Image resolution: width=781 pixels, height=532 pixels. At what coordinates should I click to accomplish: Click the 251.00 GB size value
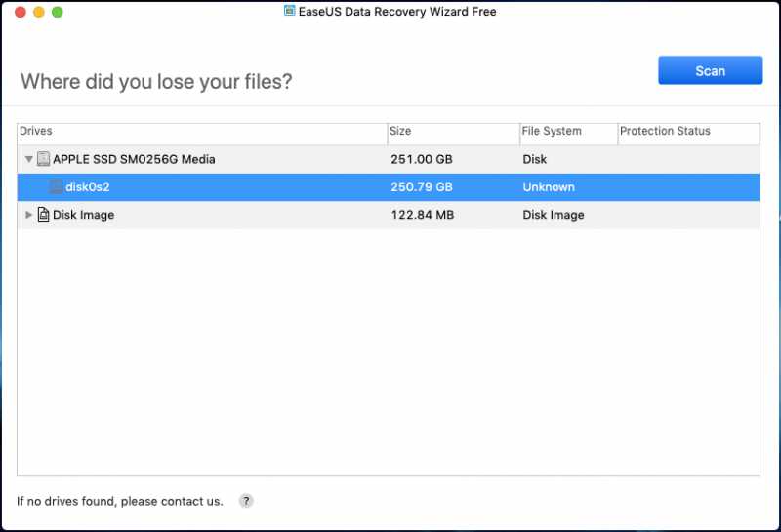coord(422,159)
